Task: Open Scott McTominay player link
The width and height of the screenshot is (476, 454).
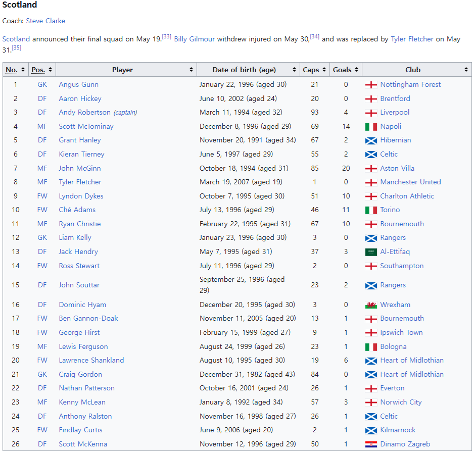Action: [86, 127]
